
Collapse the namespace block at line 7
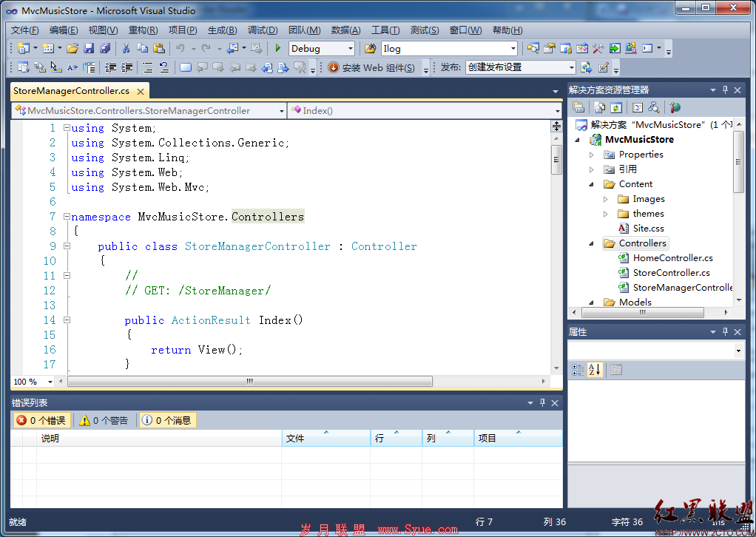(x=67, y=217)
